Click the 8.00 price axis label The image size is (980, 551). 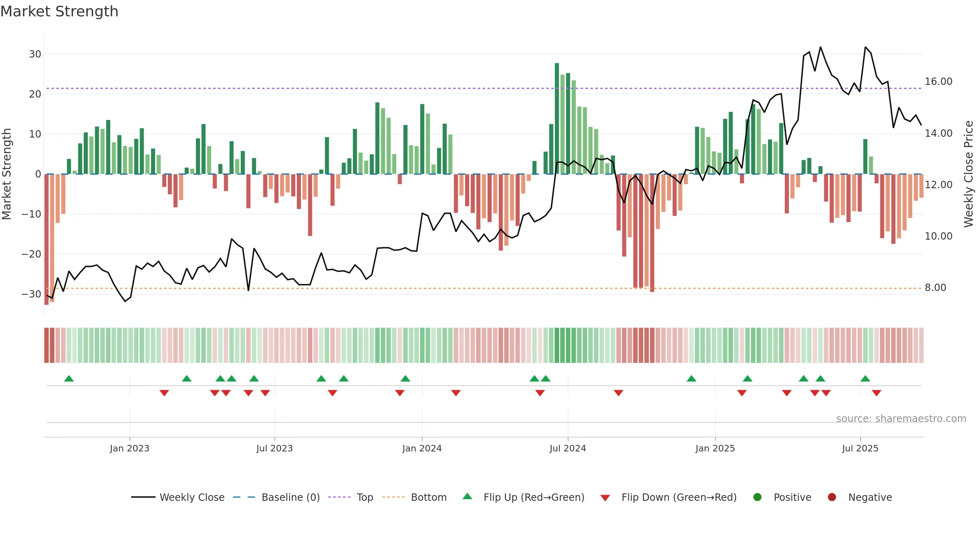[x=935, y=287]
